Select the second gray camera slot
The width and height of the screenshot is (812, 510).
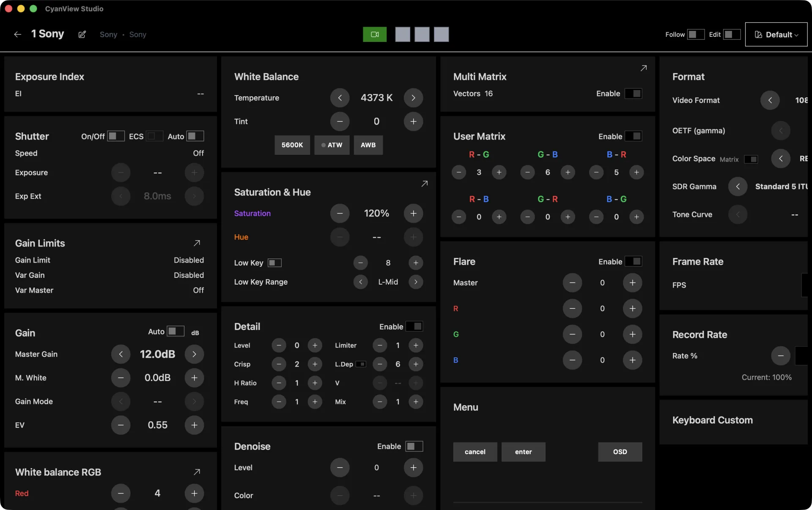point(422,34)
